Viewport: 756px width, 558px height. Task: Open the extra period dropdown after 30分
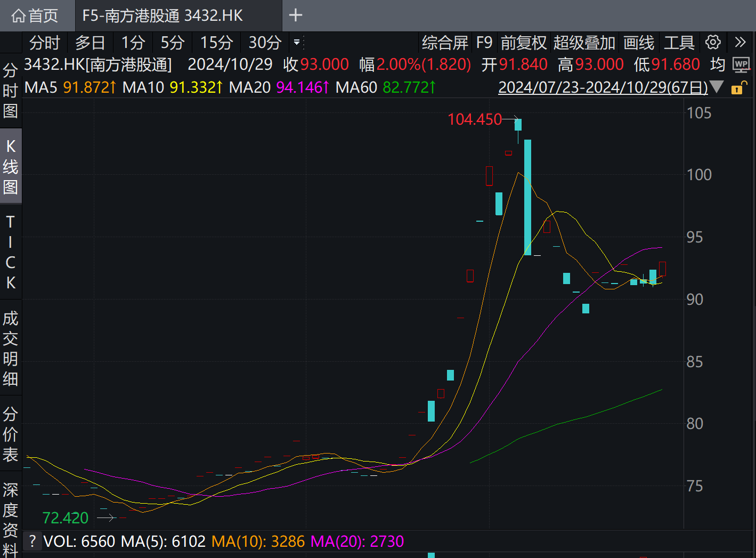click(296, 42)
